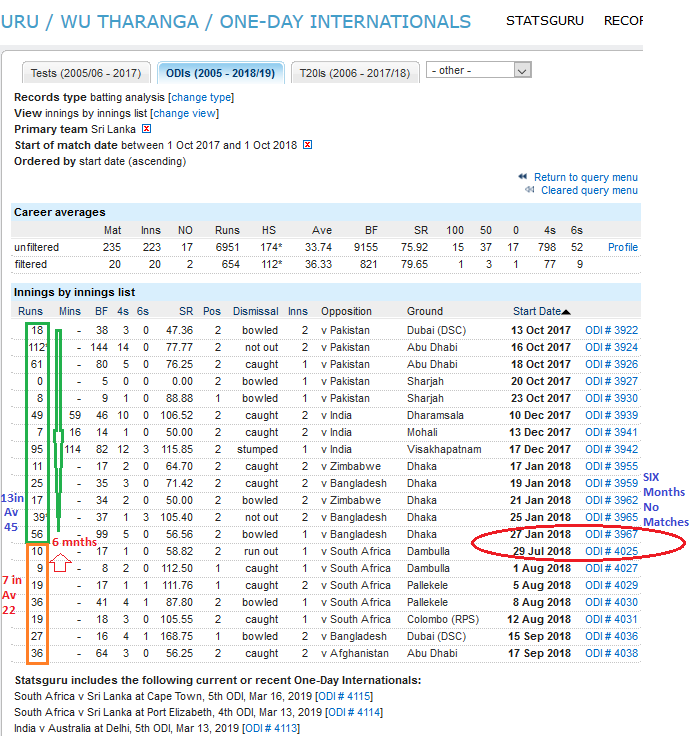Open scorecard ODI # 3939
This screenshot has height=744, width=694.
(611, 415)
